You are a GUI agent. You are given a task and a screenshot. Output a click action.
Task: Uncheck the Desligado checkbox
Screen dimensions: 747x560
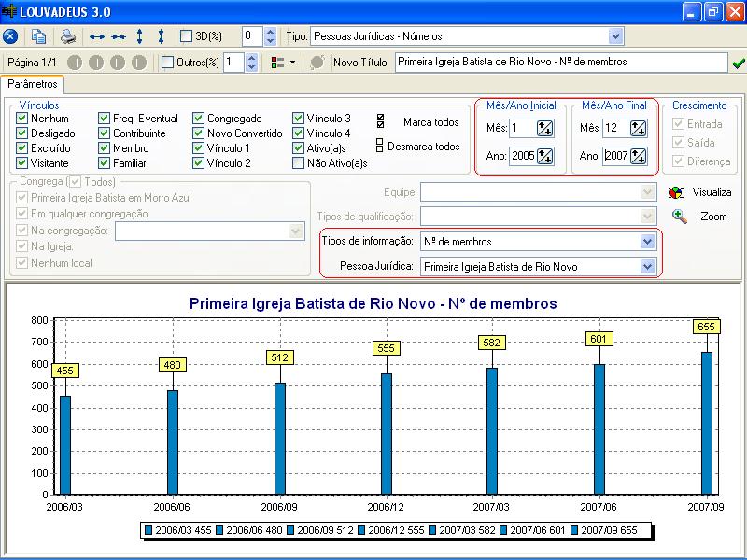pos(21,133)
